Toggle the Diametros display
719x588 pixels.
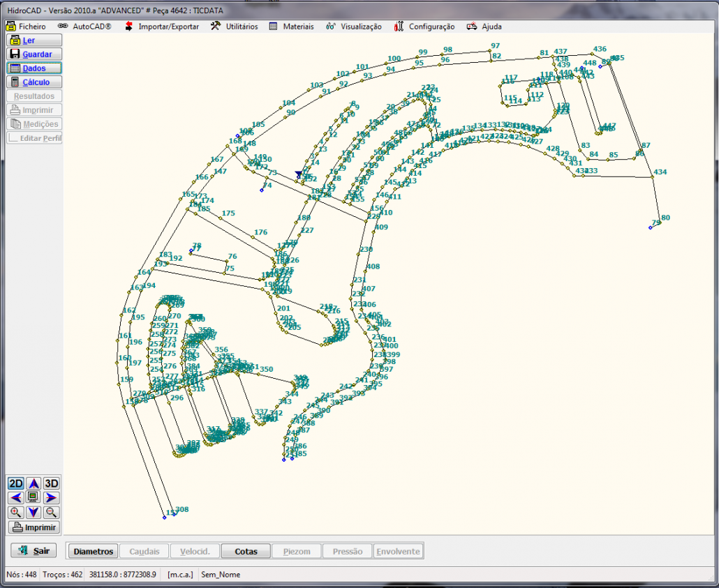[91, 552]
